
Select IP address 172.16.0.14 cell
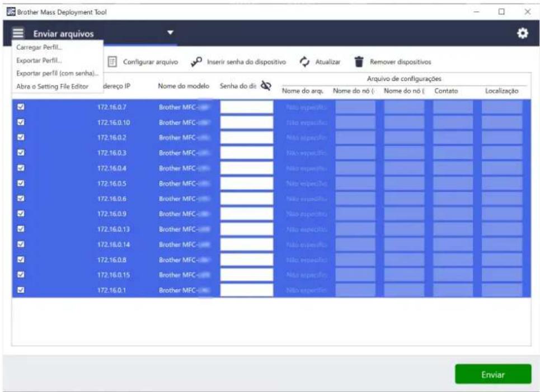coord(113,244)
